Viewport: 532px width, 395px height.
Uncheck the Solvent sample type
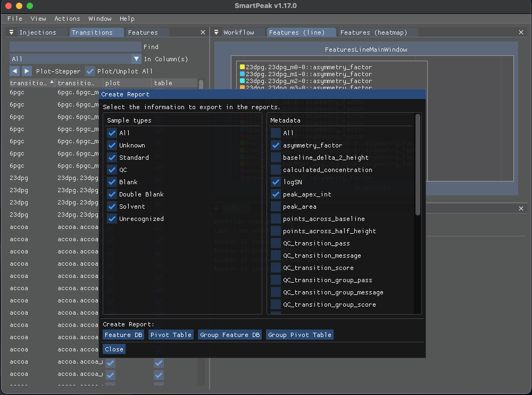click(112, 207)
